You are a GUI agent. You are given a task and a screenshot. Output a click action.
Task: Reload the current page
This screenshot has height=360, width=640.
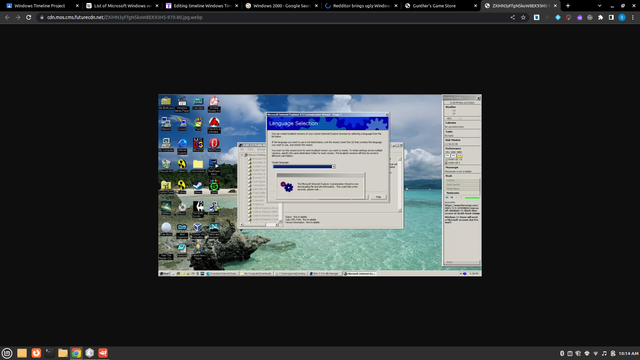click(29, 18)
